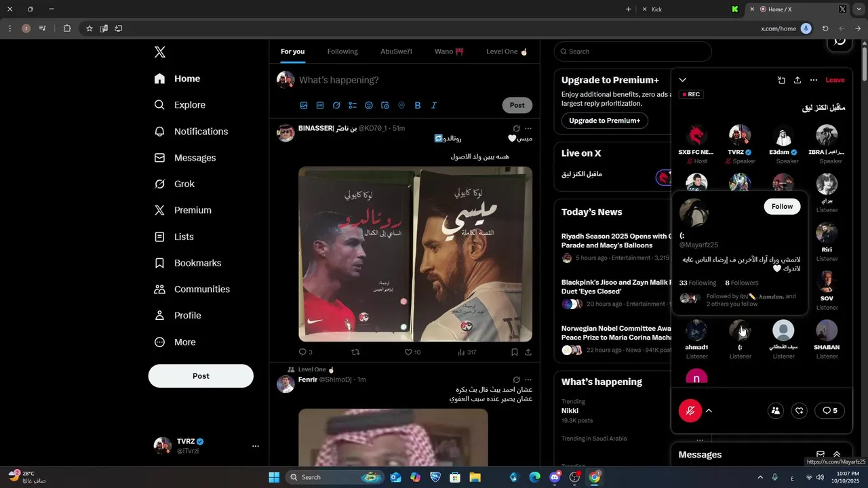Open Explore in the left sidebar
This screenshot has height=488, width=868.
click(x=180, y=105)
